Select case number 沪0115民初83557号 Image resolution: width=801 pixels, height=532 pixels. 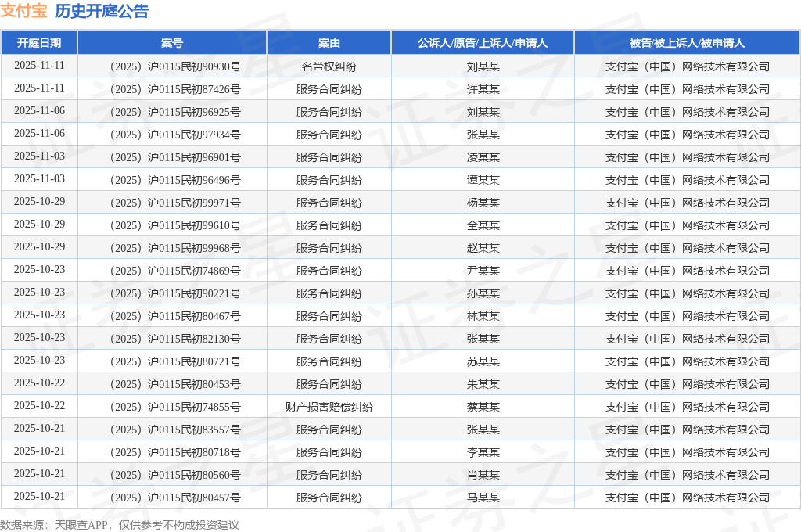(175, 430)
